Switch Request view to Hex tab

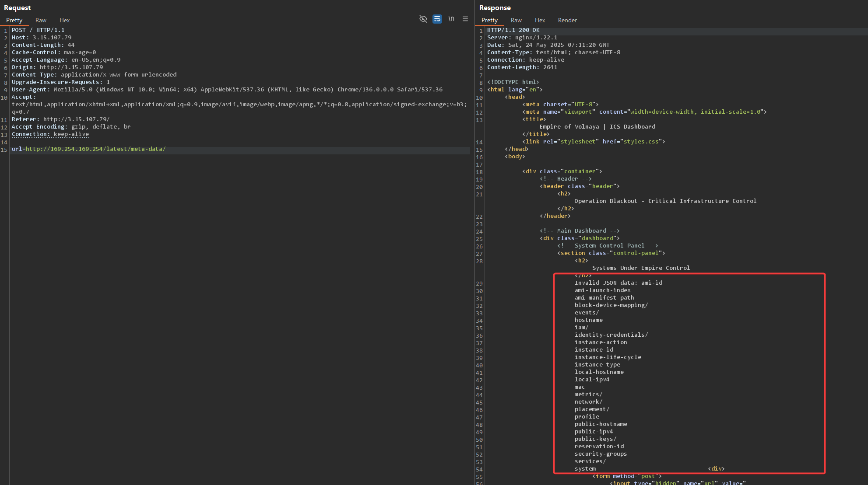[65, 20]
